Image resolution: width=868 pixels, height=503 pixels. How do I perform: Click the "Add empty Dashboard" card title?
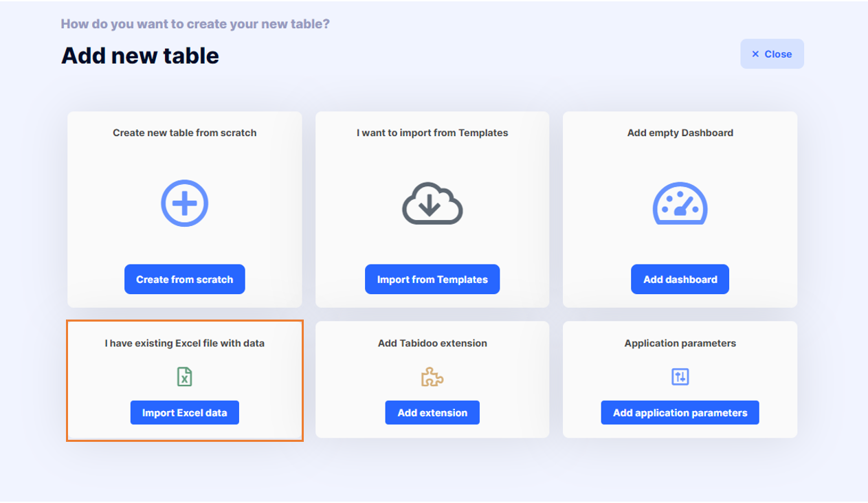coord(680,133)
